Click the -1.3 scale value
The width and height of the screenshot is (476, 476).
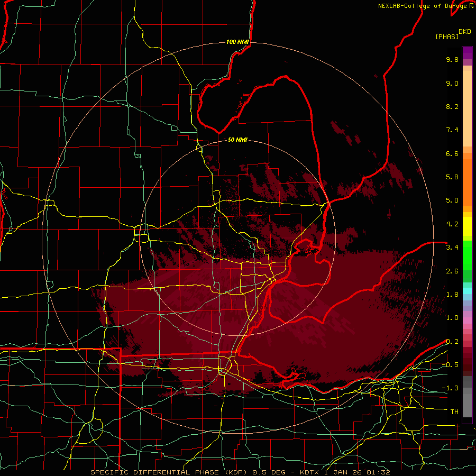450,388
